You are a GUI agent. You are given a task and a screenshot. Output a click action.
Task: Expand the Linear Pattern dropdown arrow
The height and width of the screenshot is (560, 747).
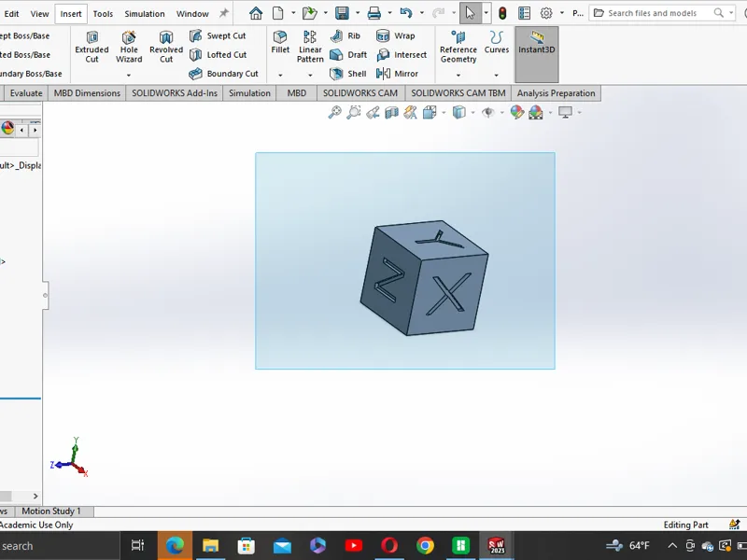pos(310,75)
